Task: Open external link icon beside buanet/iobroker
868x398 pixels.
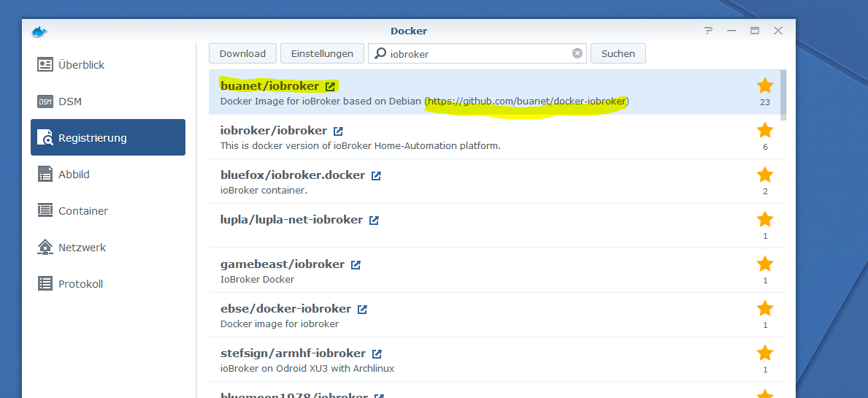Action: point(331,86)
